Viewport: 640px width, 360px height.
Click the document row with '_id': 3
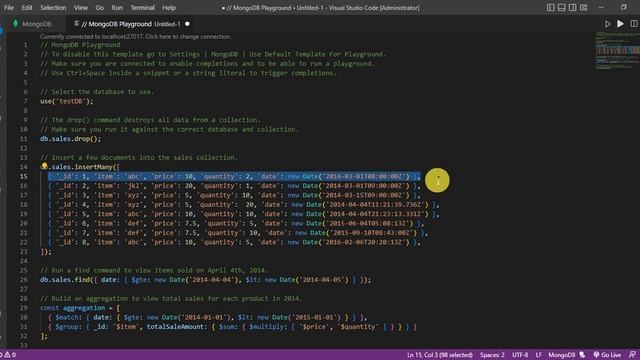[x=234, y=195]
